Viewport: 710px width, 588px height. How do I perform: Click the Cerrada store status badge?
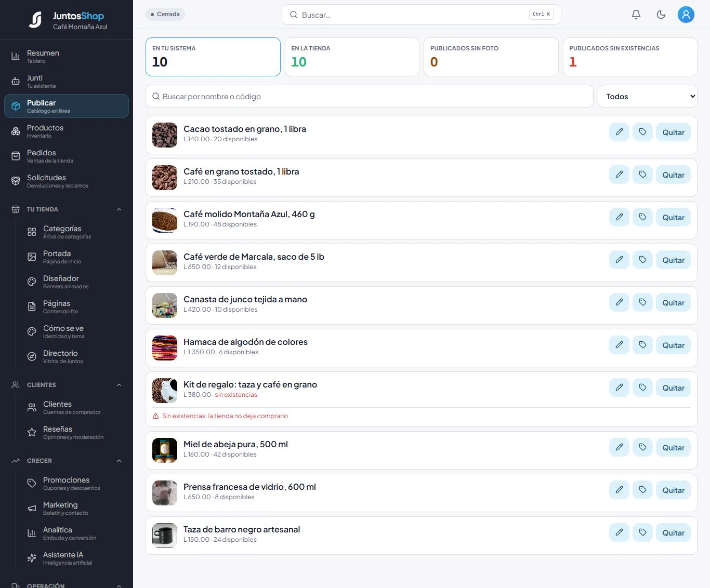165,14
